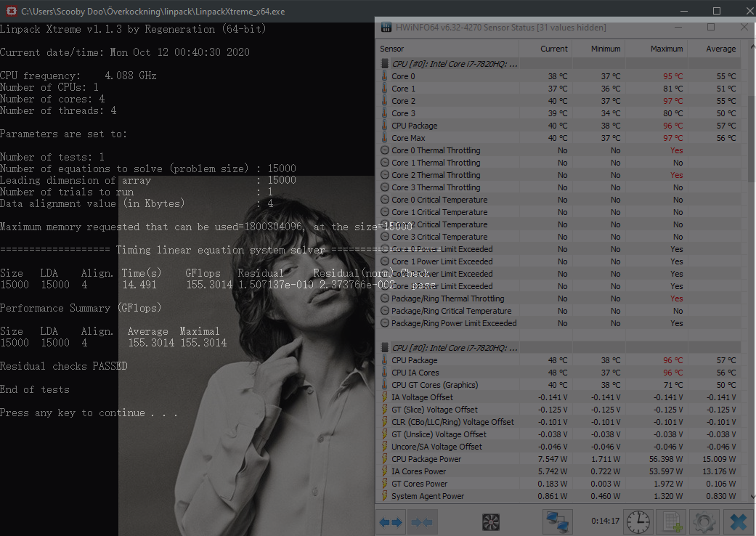Select Package/Ring Power Limit Exceeded row
Image resolution: width=756 pixels, height=536 pixels.
(x=558, y=323)
